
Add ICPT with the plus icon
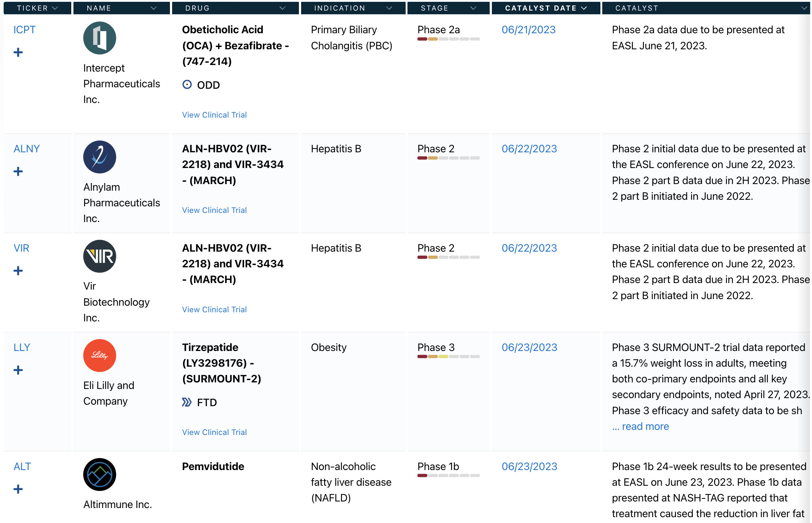coord(18,53)
